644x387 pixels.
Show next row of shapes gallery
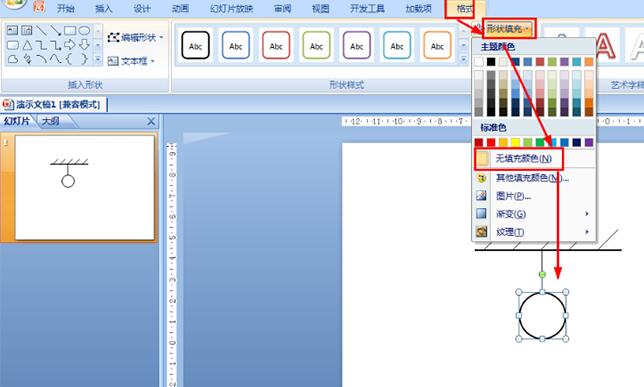pos(98,45)
